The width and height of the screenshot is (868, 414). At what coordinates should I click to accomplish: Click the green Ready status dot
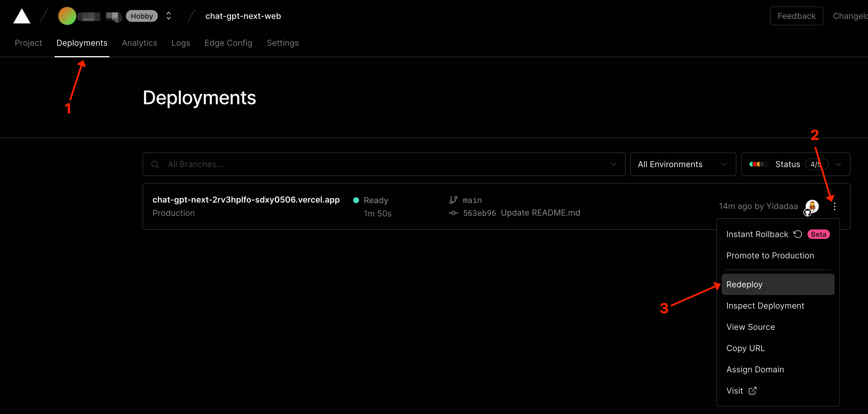[x=356, y=200]
